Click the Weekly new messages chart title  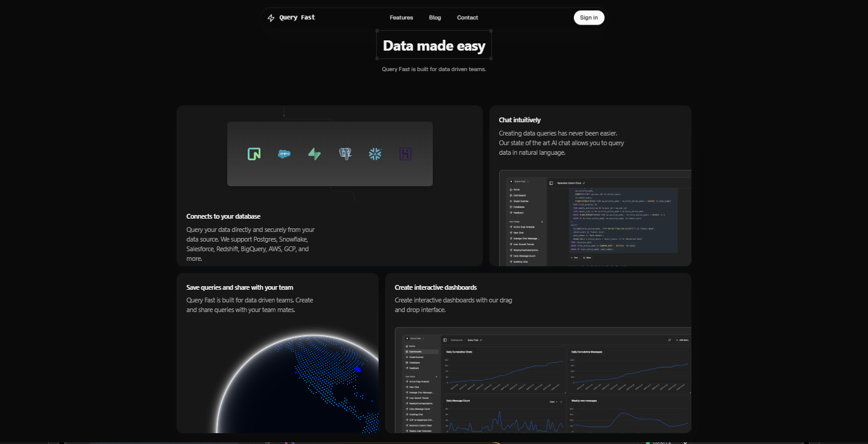(584, 401)
